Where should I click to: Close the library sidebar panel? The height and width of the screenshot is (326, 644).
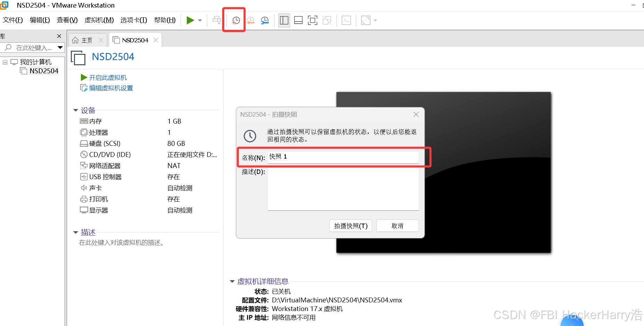(x=59, y=36)
